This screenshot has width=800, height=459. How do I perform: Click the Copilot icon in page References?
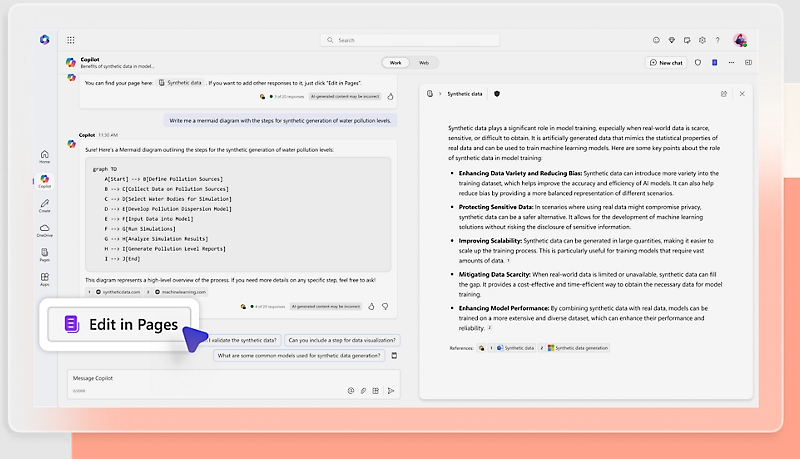[481, 348]
